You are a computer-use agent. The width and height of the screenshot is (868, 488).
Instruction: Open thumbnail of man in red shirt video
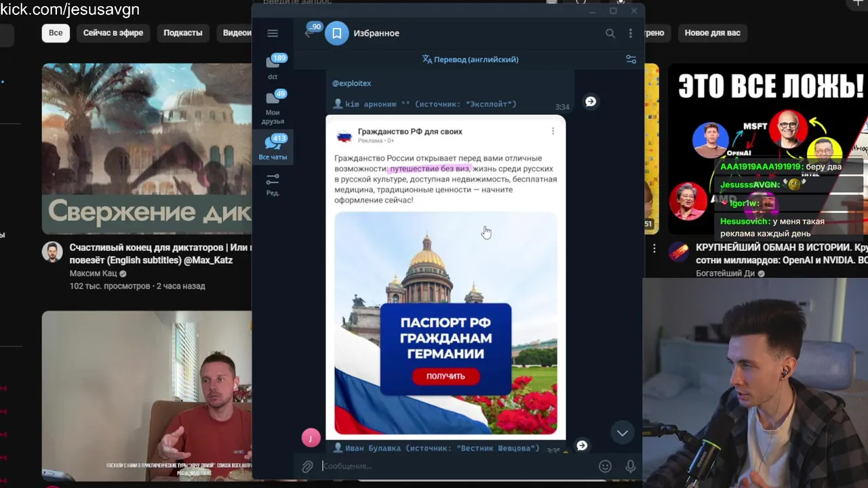[146, 396]
